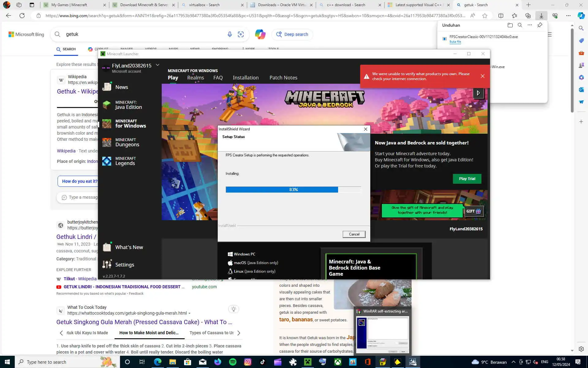Switch to the Patch Notes tab
Screen dimensions: 588x368
(x=283, y=78)
